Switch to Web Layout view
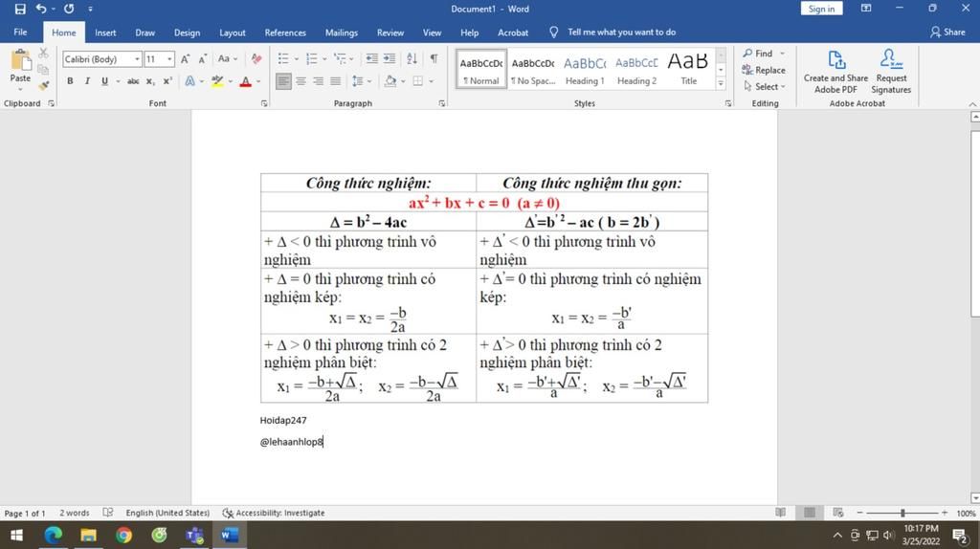This screenshot has height=549, width=980. coord(838,513)
